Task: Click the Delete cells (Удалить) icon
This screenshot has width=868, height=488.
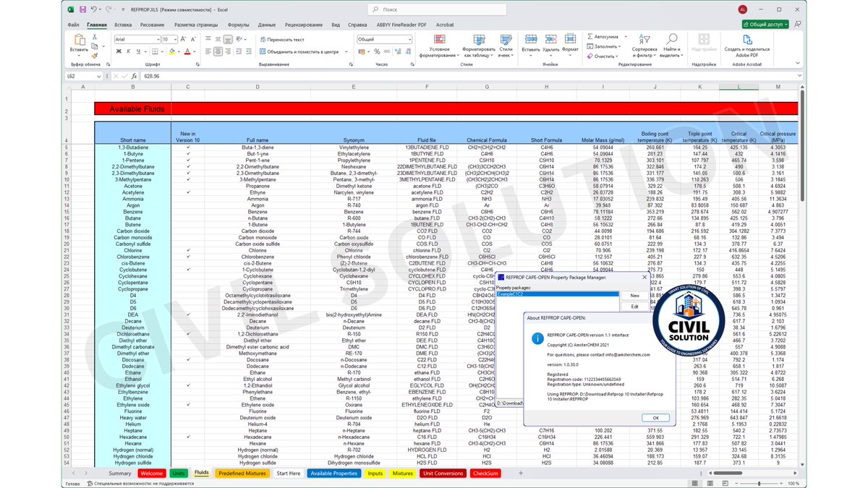Action: point(550,38)
